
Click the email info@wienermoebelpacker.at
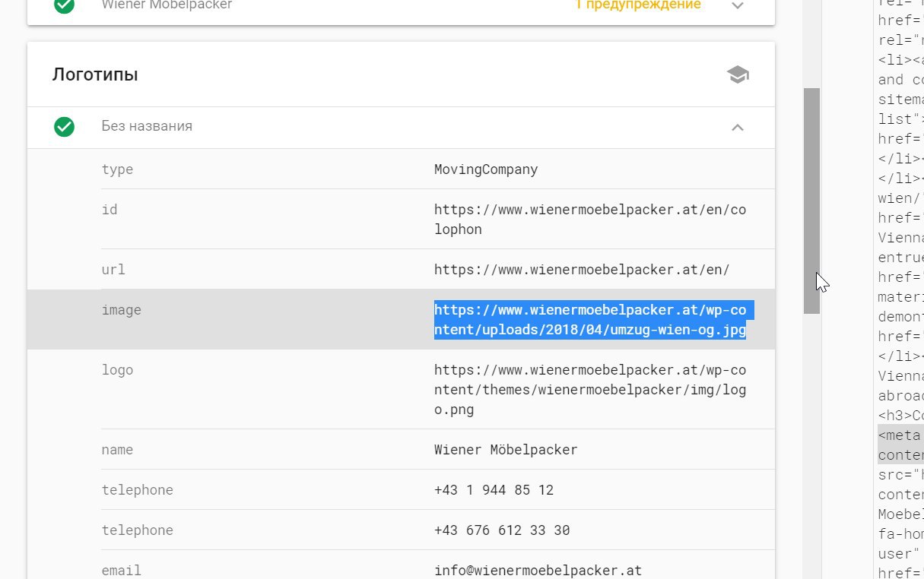pyautogui.click(x=538, y=570)
